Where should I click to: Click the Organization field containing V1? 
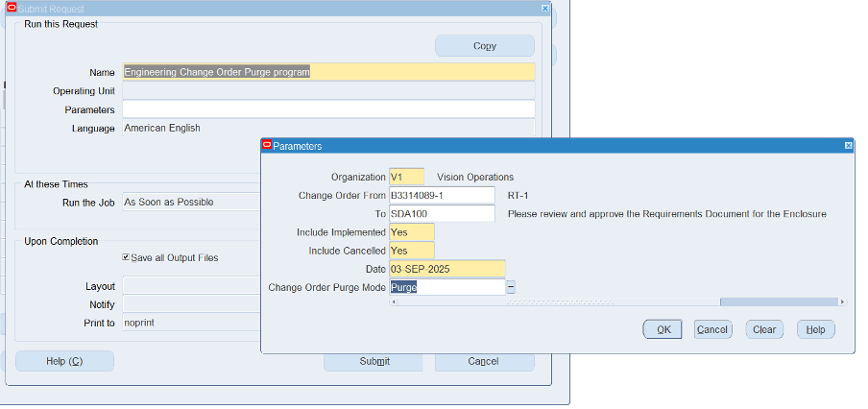(407, 177)
